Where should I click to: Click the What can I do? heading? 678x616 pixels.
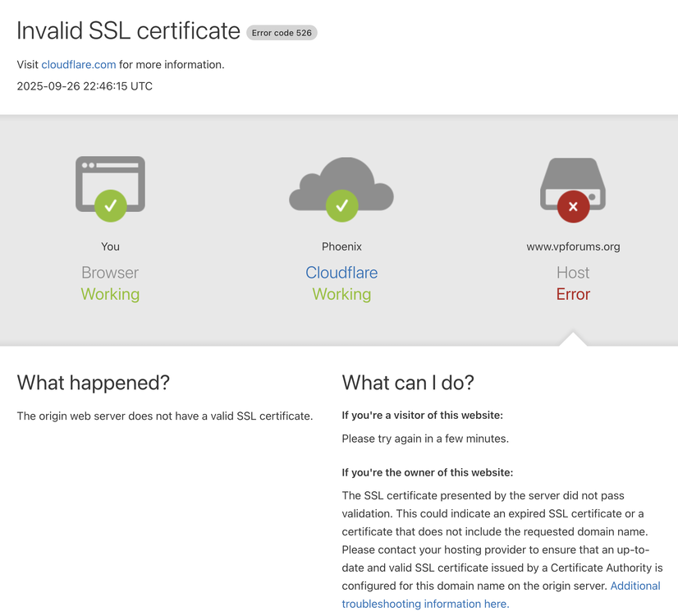coord(408,383)
